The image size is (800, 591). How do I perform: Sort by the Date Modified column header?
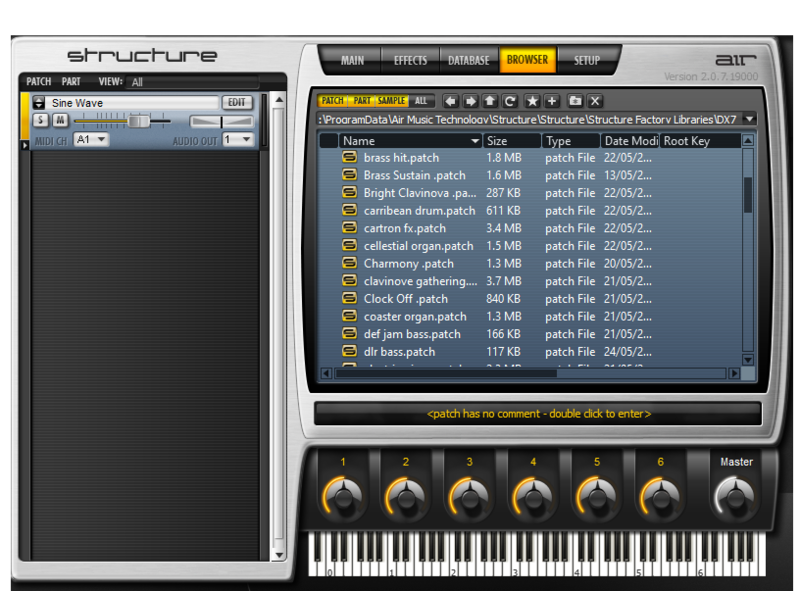click(x=630, y=141)
